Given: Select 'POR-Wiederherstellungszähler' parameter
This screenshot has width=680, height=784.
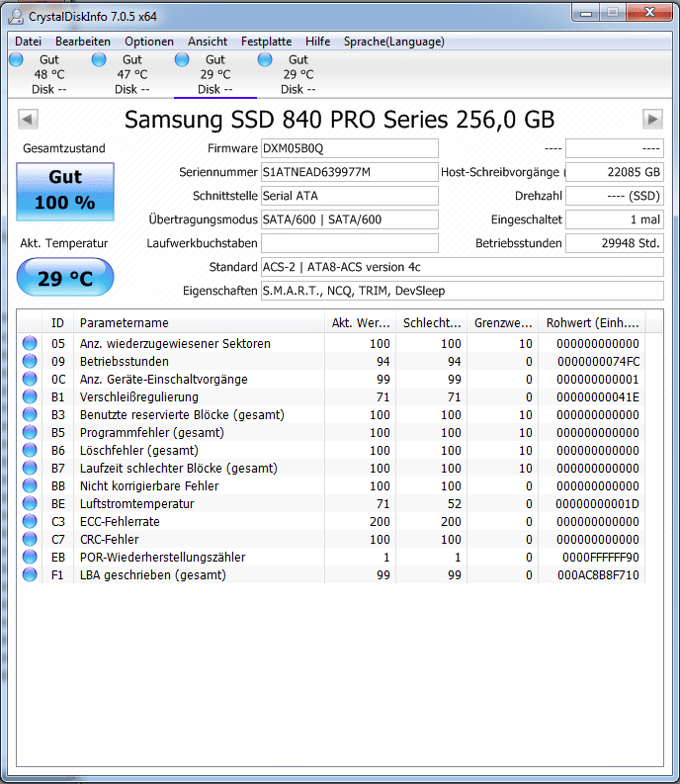Looking at the screenshot, I should 162,557.
